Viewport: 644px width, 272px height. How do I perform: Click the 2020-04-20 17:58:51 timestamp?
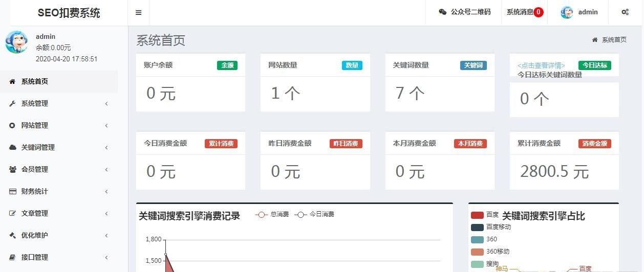click(x=67, y=59)
